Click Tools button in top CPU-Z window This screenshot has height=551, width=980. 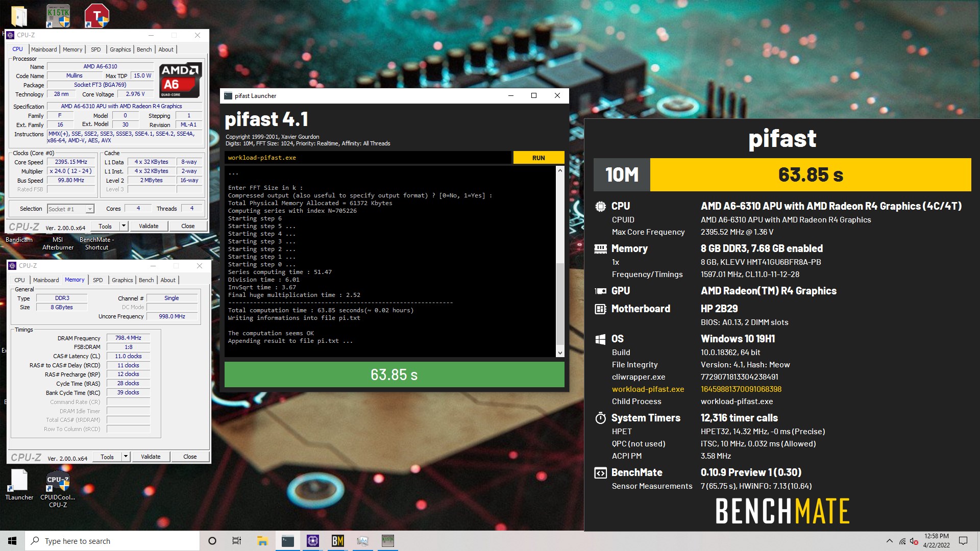pyautogui.click(x=105, y=226)
